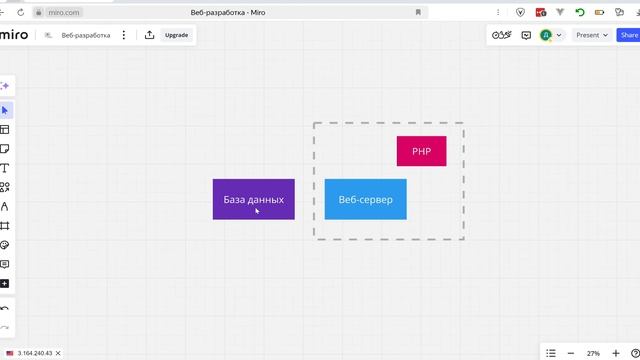This screenshot has width=640, height=360.
Task: Open more tools plus button
Action: coord(5,283)
